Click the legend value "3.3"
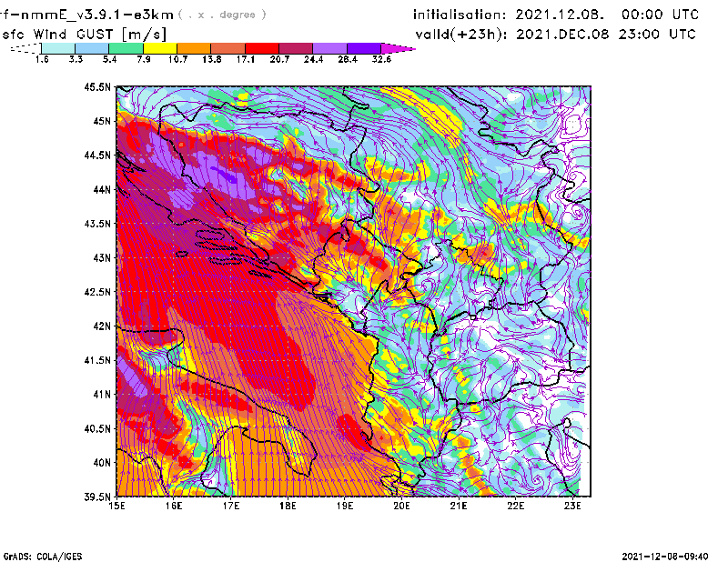This screenshot has width=728, height=562. (76, 59)
